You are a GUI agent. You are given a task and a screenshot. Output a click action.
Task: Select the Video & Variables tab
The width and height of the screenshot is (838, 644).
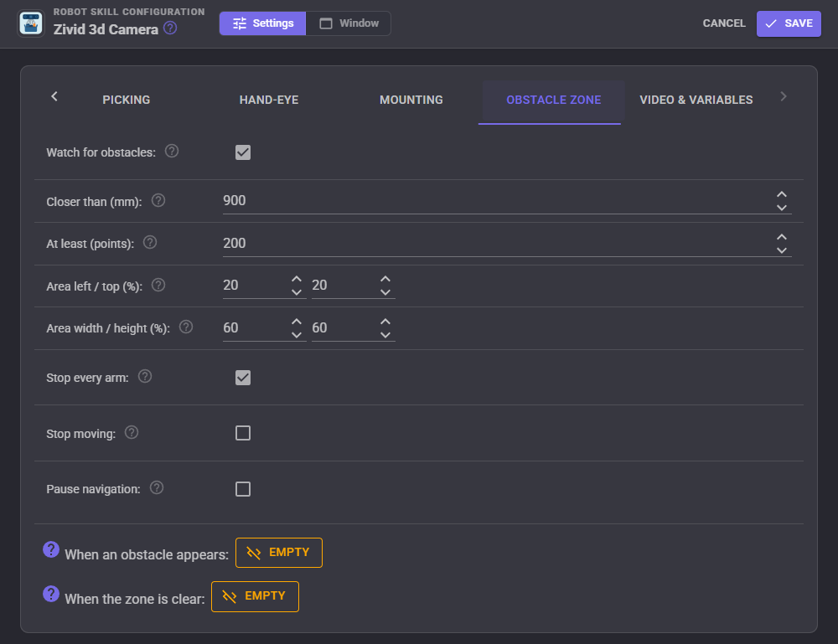[696, 100]
